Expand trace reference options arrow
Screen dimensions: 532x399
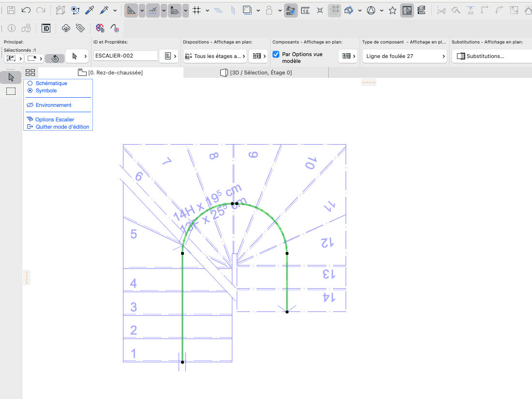coord(258,11)
